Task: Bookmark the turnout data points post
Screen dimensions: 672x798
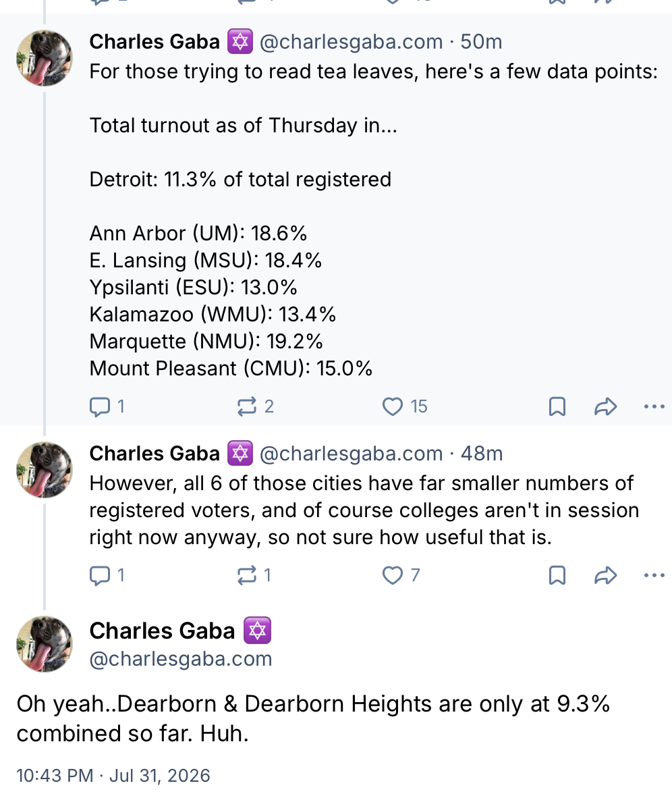Action: point(557,406)
